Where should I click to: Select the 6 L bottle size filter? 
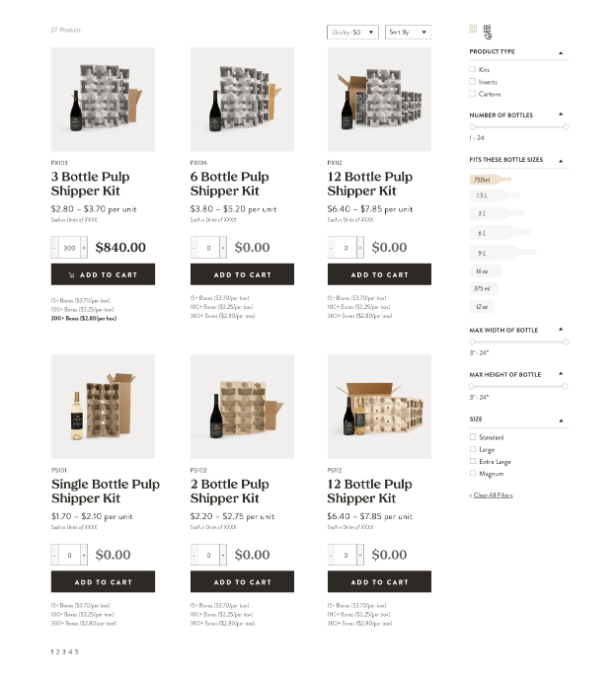[x=500, y=233]
